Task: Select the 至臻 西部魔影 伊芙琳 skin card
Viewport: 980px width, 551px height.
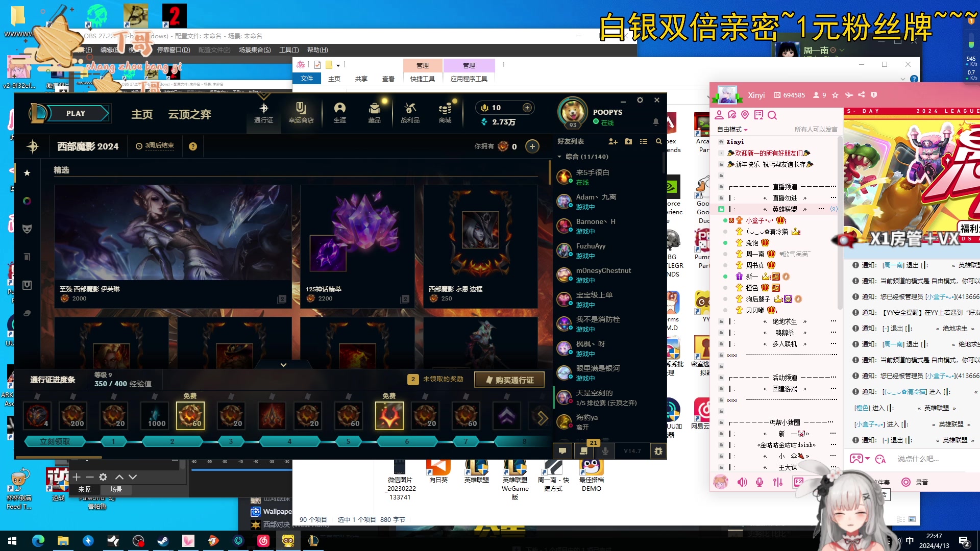Action: click(173, 246)
